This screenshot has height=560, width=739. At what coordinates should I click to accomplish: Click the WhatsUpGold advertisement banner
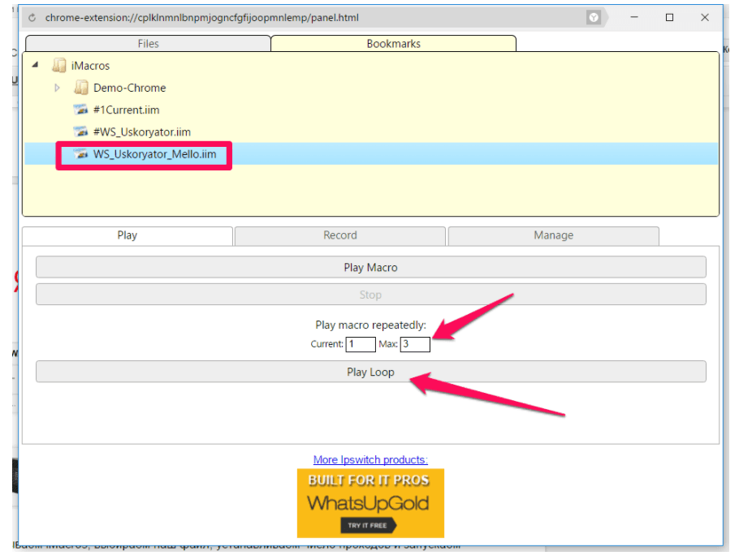(x=370, y=503)
